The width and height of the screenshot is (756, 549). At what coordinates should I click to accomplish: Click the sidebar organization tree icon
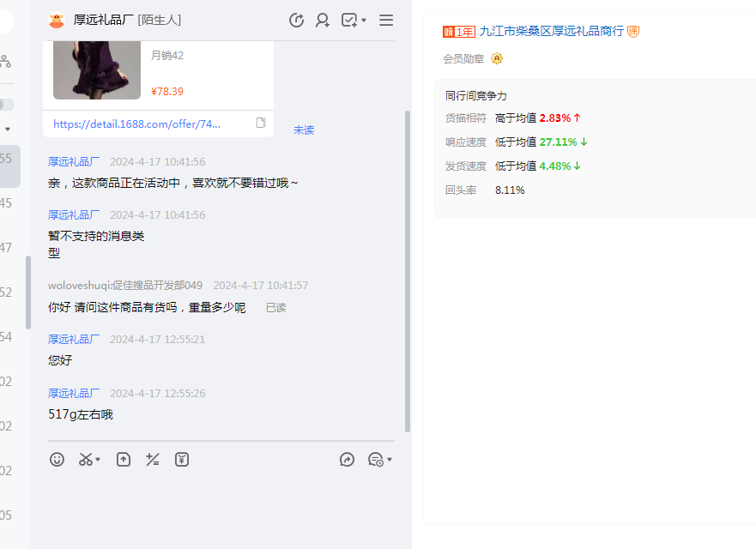(x=5, y=61)
